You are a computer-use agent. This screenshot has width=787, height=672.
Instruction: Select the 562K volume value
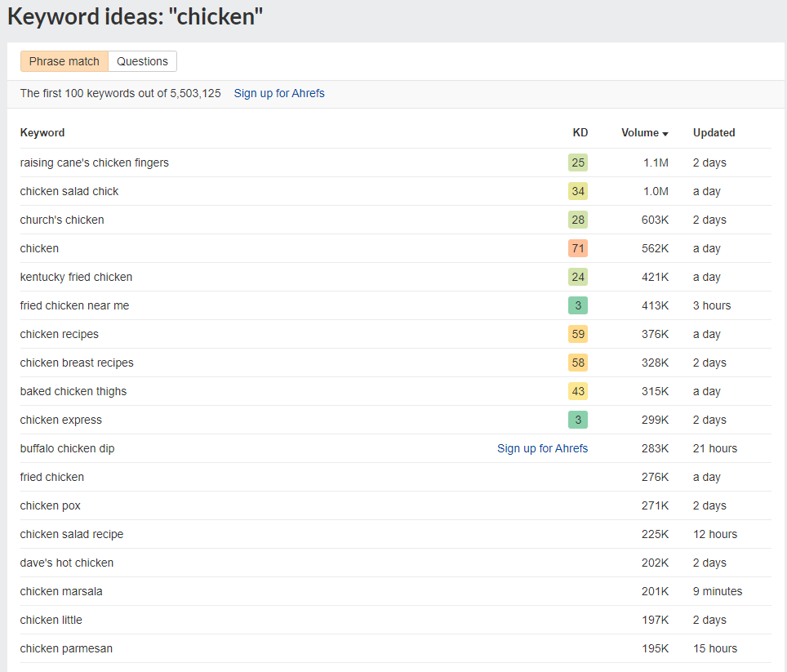[655, 249]
